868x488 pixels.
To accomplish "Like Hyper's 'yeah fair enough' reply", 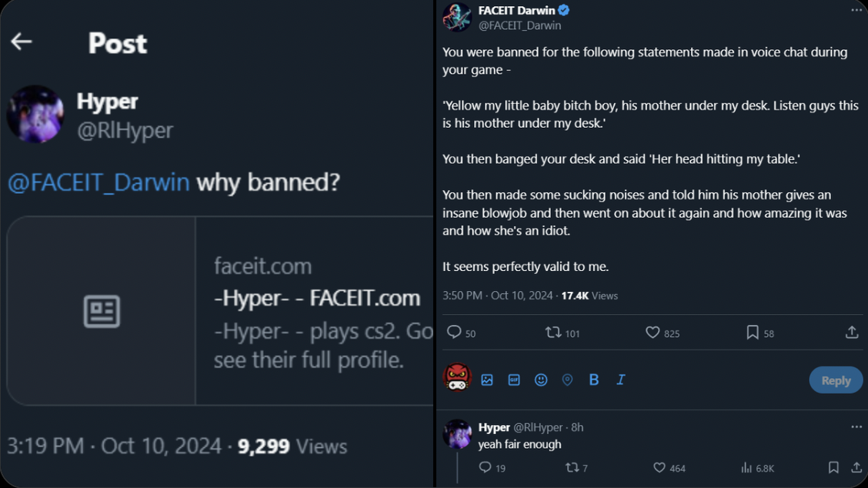I will pyautogui.click(x=659, y=467).
